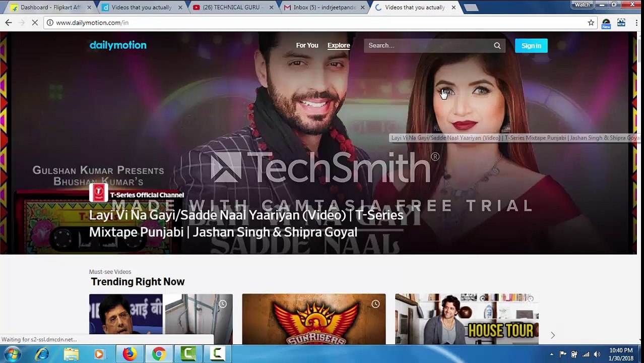Close the Gmail Inbox tab
Image resolution: width=644 pixels, height=363 pixels.
click(x=362, y=8)
